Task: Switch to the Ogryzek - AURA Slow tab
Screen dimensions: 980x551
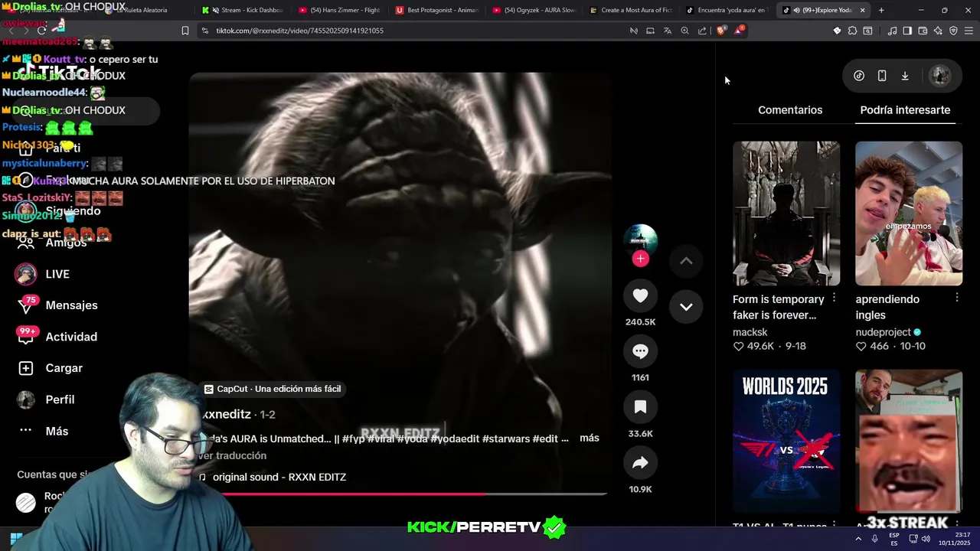Action: tap(534, 10)
